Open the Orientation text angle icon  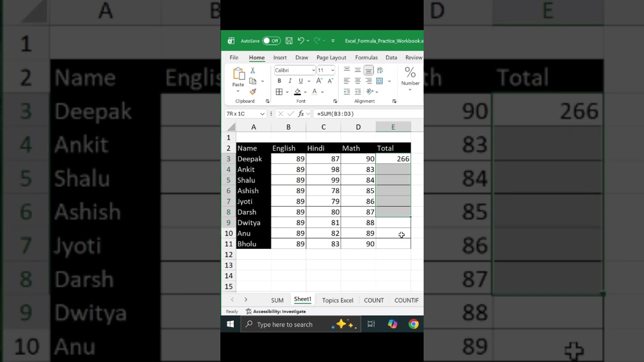[370, 92]
